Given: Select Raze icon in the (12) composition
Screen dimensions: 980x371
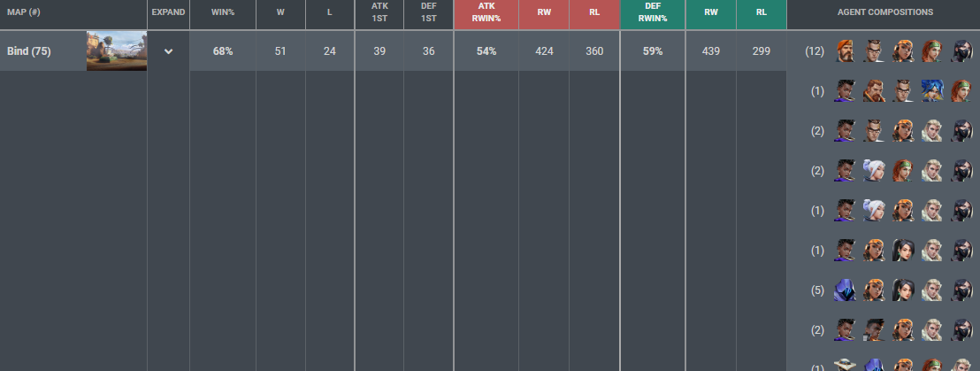Looking at the screenshot, I should [x=903, y=51].
